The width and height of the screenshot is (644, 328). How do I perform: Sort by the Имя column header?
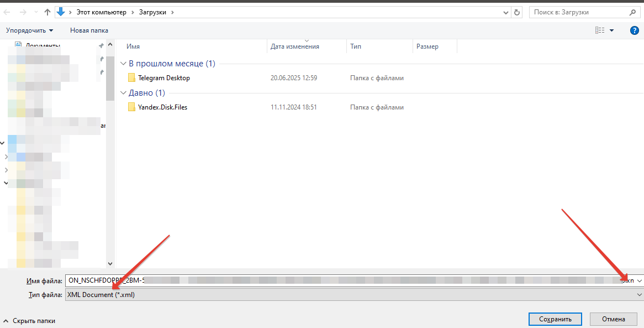tap(133, 46)
